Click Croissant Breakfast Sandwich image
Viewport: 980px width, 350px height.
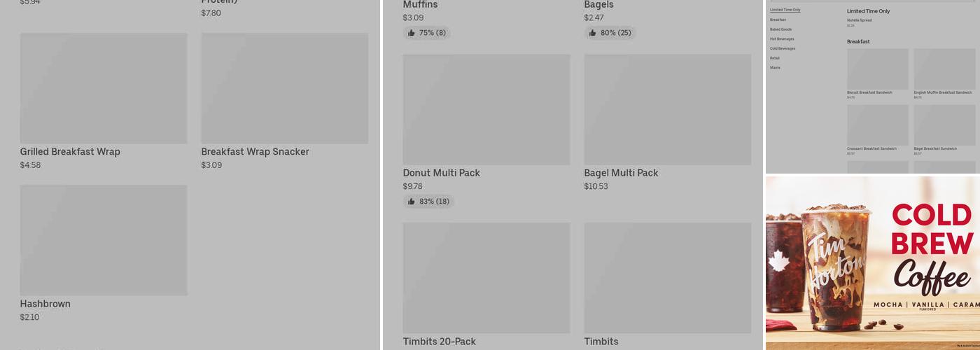click(x=877, y=125)
